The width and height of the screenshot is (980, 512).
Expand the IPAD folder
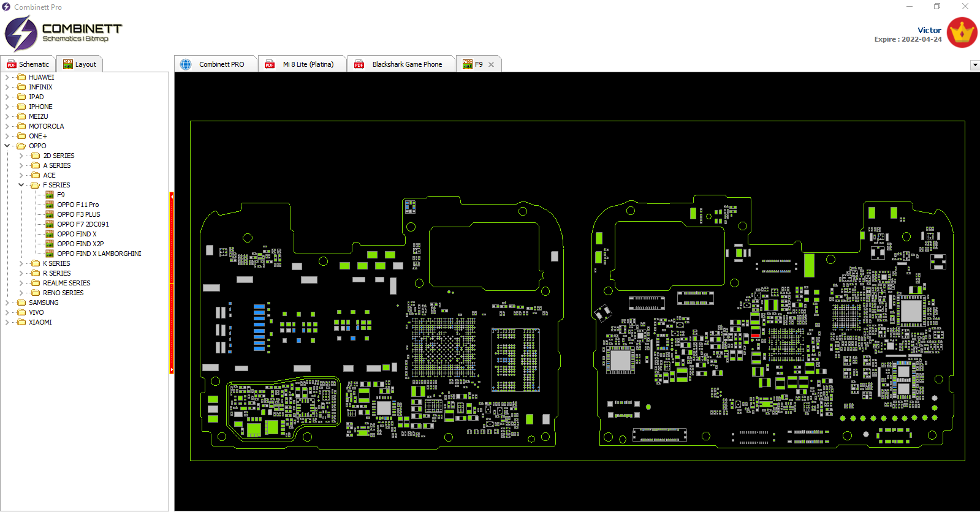tap(7, 97)
